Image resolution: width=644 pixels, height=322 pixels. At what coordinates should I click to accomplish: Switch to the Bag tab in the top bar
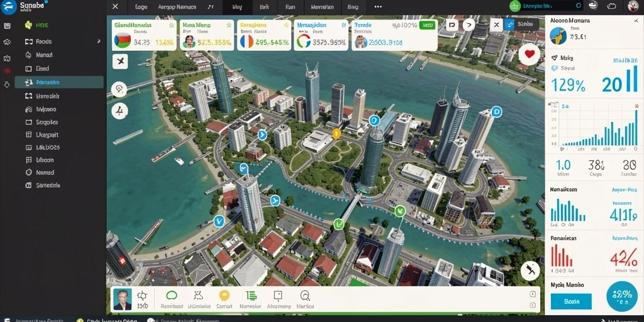tap(353, 7)
